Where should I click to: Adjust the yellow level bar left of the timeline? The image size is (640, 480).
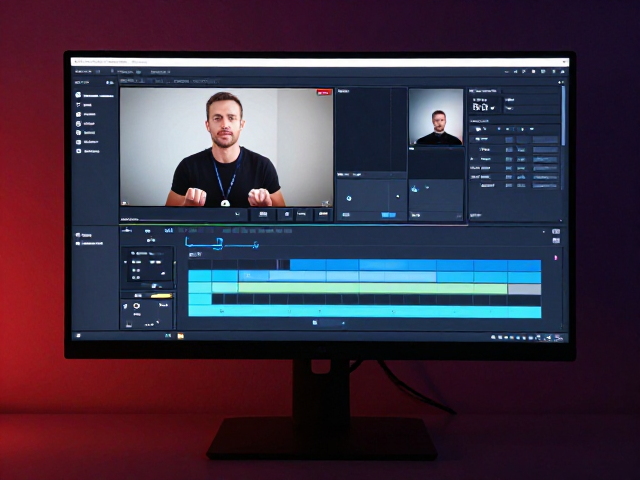161,296
